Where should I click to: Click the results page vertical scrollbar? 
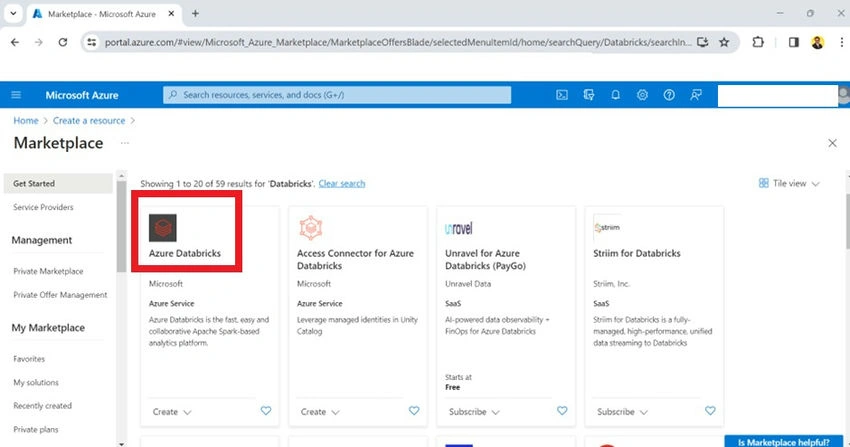(847, 222)
